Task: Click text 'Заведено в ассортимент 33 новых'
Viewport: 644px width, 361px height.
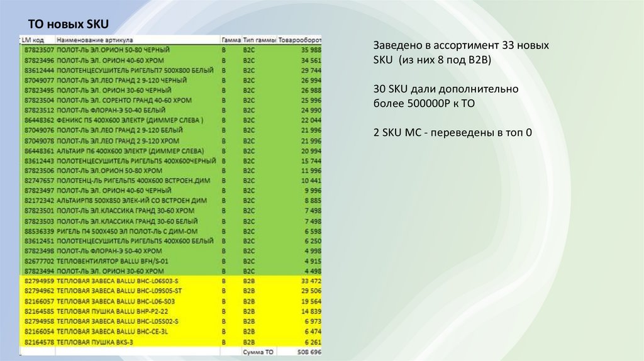Action: point(461,45)
